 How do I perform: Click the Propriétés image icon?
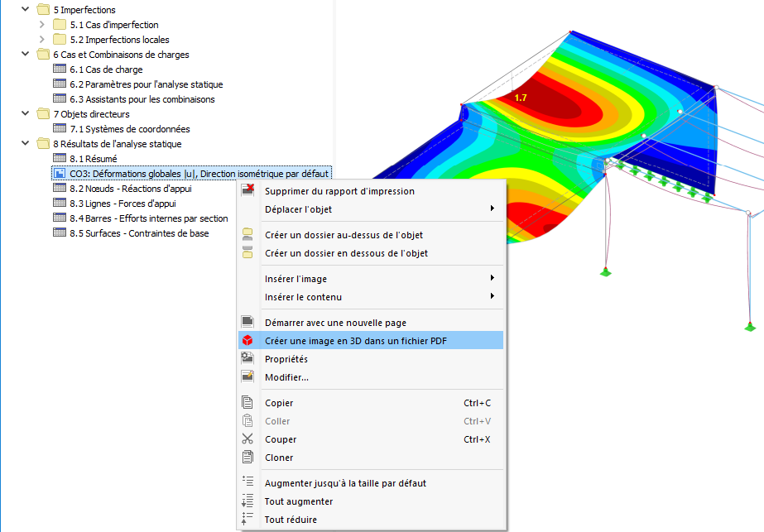click(247, 358)
